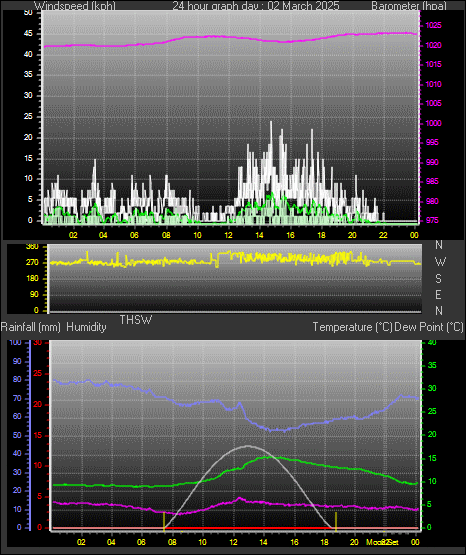Click the "Windspeed (kph)" heading
Viewport: 466px width, 555px height.
(75, 6)
